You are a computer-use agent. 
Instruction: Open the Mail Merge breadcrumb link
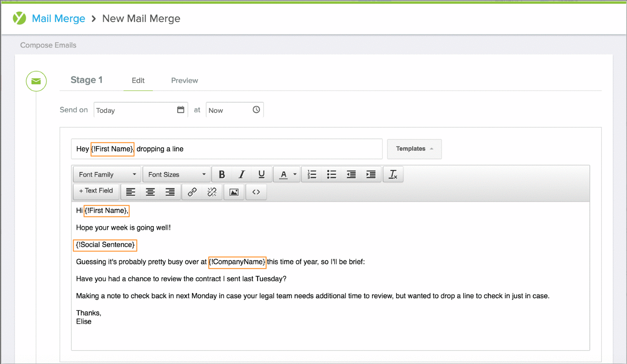58,18
